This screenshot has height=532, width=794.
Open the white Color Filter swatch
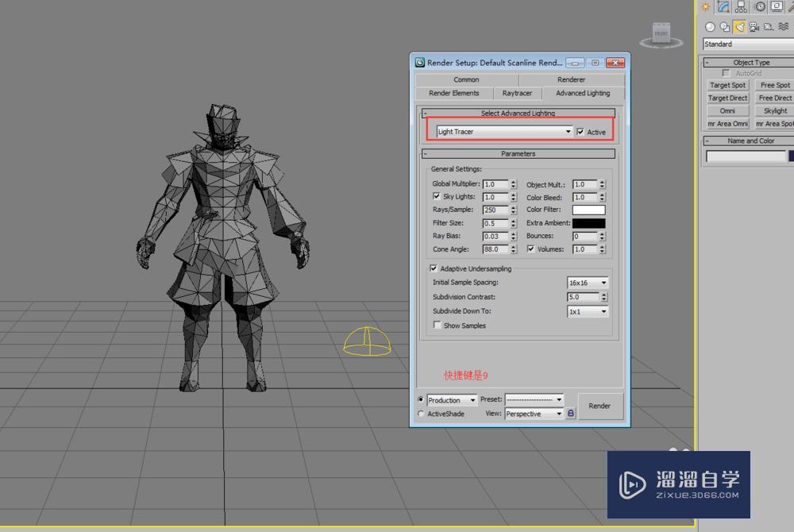click(588, 210)
